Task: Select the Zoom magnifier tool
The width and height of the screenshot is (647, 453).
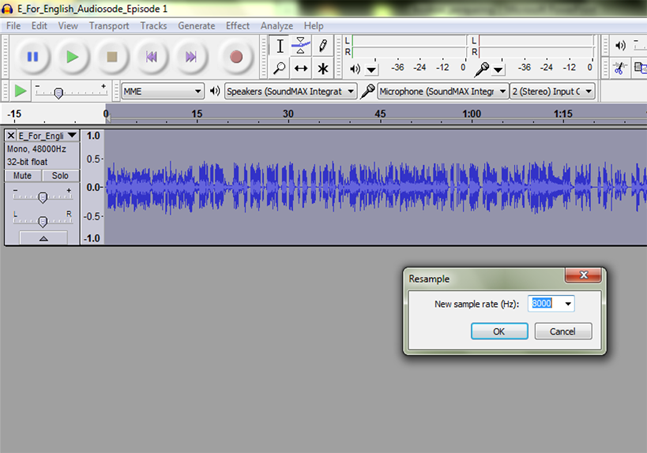Action: [280, 68]
